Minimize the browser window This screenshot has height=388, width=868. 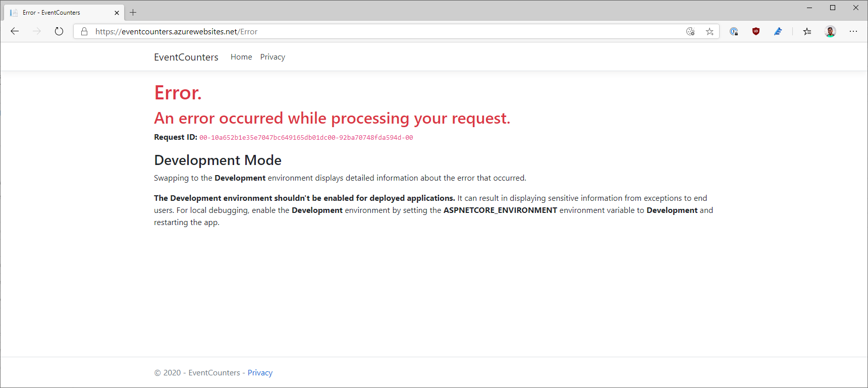pyautogui.click(x=809, y=8)
